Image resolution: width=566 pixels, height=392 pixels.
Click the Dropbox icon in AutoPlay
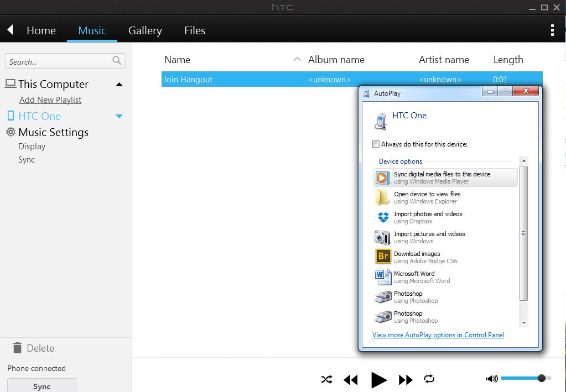point(383,217)
